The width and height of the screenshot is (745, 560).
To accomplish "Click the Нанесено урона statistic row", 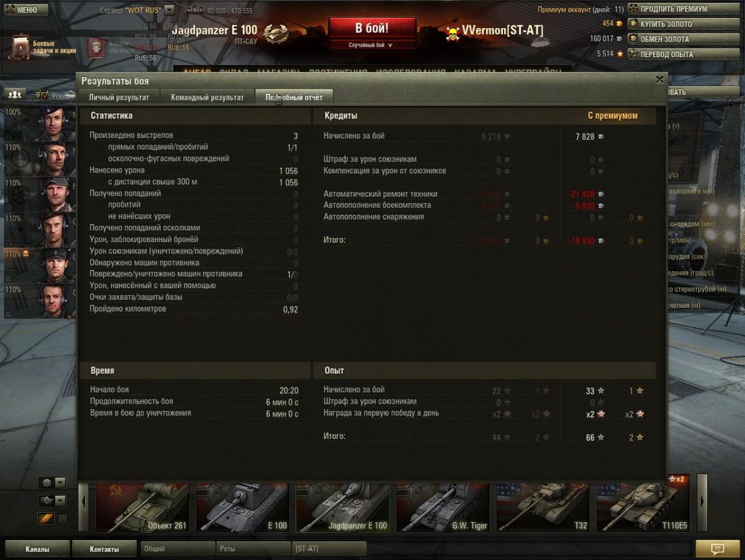I will (x=194, y=170).
